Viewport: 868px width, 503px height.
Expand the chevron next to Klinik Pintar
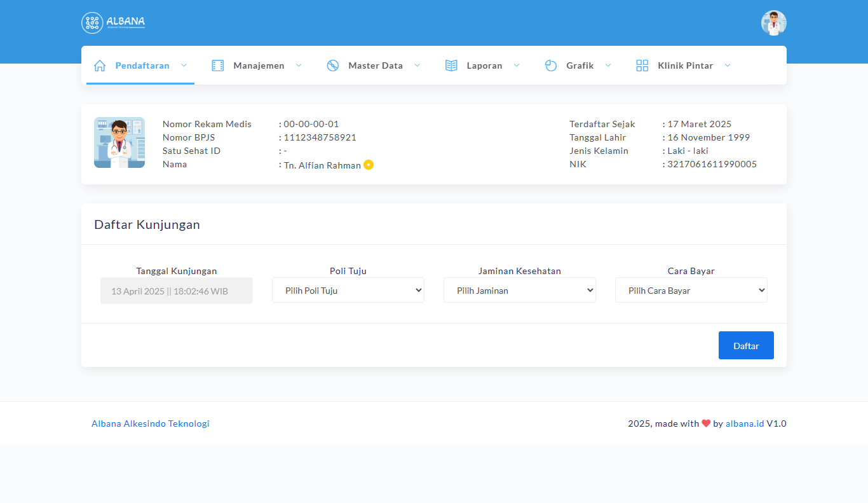pos(728,65)
